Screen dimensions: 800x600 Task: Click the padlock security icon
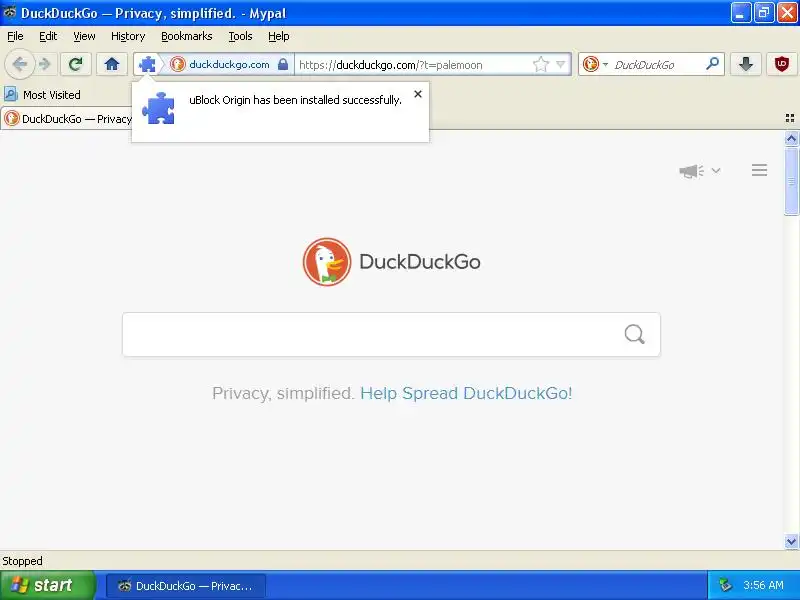[x=283, y=64]
